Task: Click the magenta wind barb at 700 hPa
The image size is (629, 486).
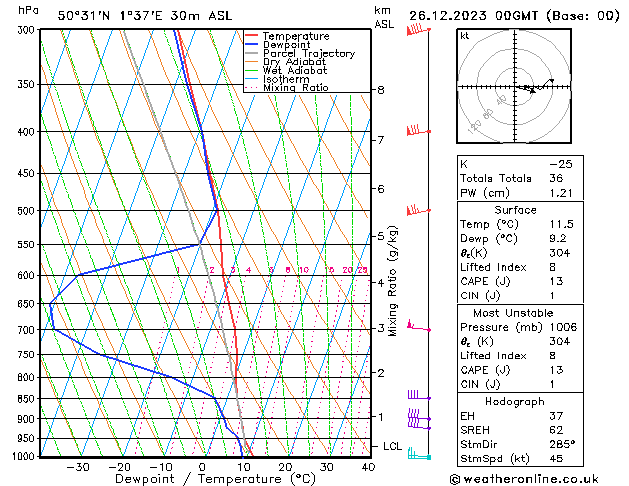Action: (418, 326)
